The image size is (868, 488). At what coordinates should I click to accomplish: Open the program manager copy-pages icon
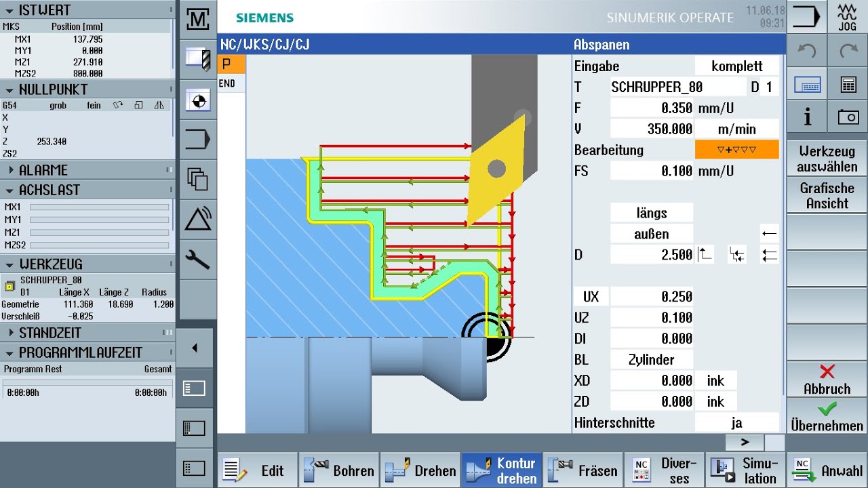197,180
